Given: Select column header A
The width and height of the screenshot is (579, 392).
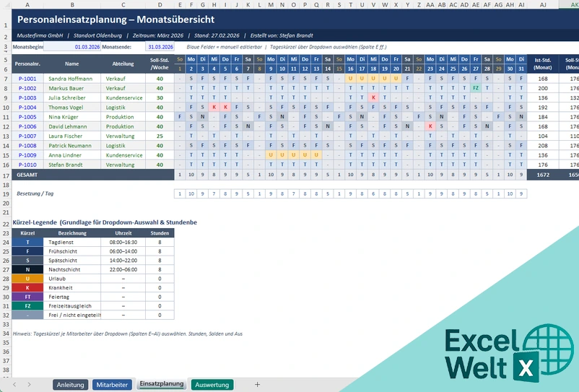Looking at the screenshot, I should click(x=27, y=5).
